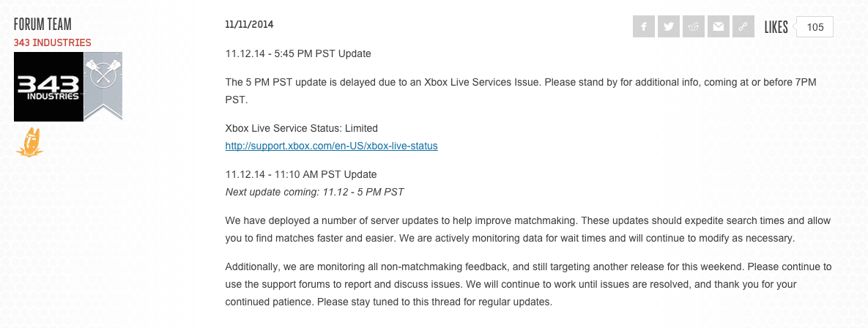The image size is (868, 328).
Task: Click the 105 likes count box
Action: click(815, 27)
